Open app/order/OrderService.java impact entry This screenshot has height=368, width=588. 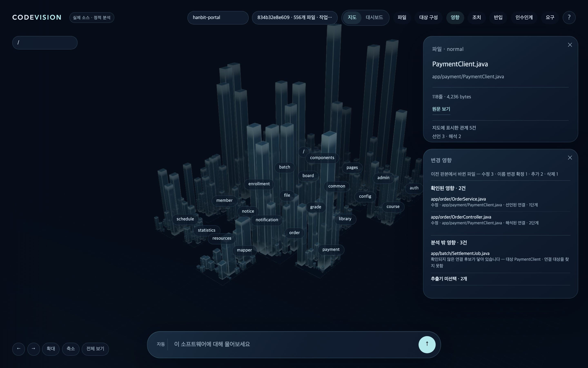coord(500,202)
